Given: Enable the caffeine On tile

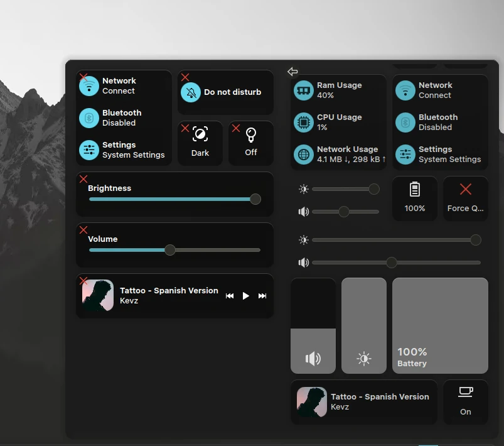Looking at the screenshot, I should 465,402.
